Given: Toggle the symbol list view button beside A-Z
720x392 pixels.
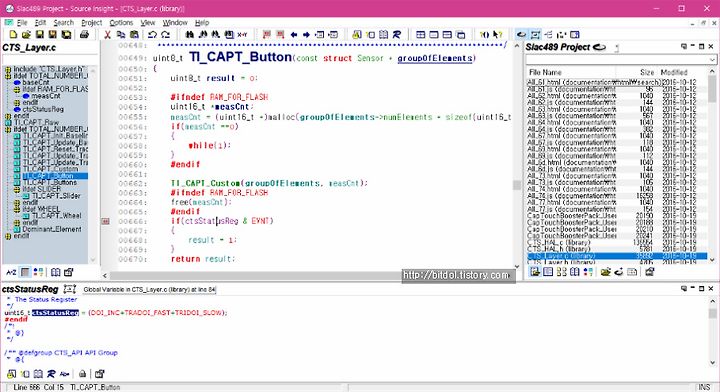Looking at the screenshot, I should coord(25,272).
